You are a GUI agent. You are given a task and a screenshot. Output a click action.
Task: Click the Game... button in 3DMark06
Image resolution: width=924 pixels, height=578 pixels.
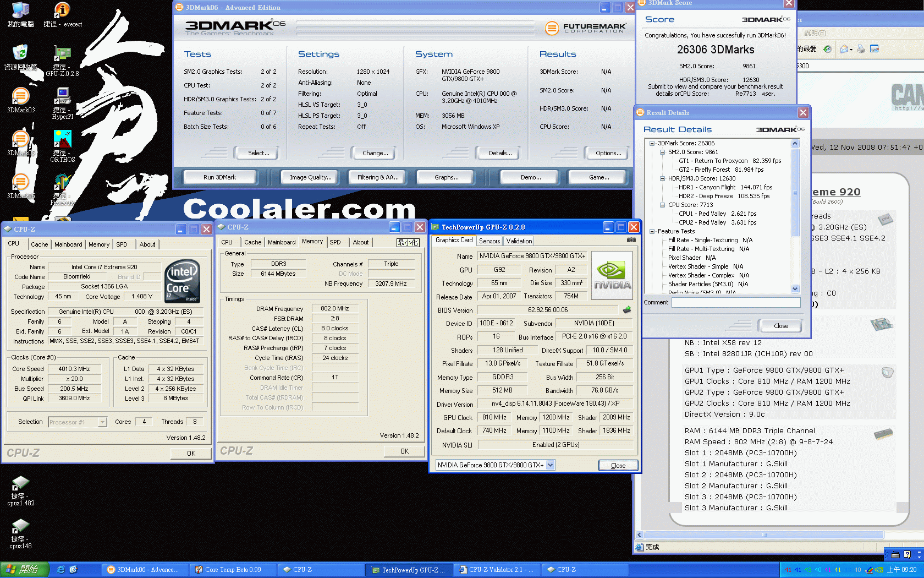pos(599,177)
